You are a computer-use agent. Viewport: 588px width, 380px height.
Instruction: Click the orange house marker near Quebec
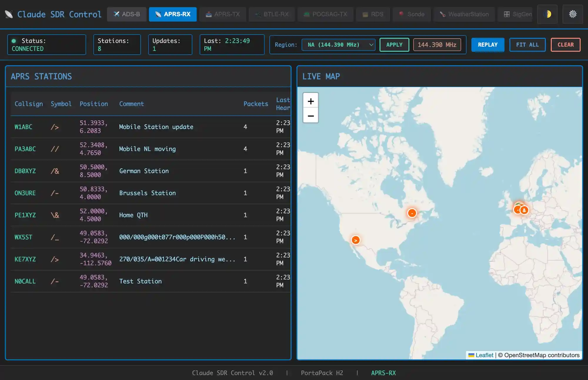tap(412, 213)
